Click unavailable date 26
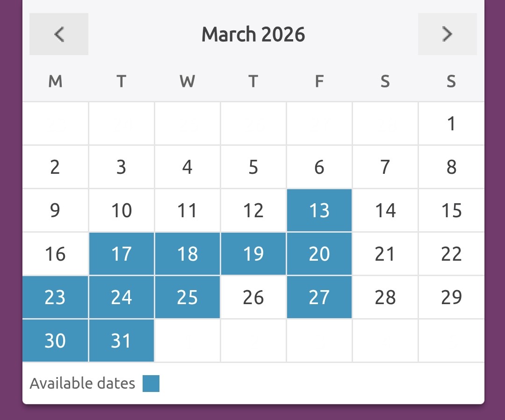This screenshot has width=505, height=420. coord(253,297)
